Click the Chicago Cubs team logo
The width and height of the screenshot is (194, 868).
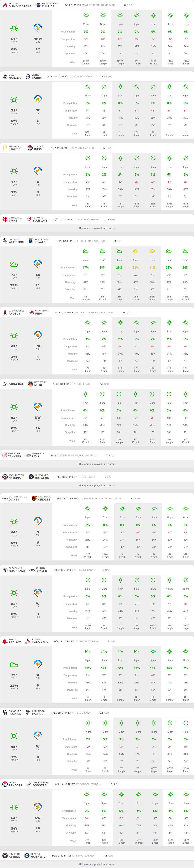tap(30, 148)
